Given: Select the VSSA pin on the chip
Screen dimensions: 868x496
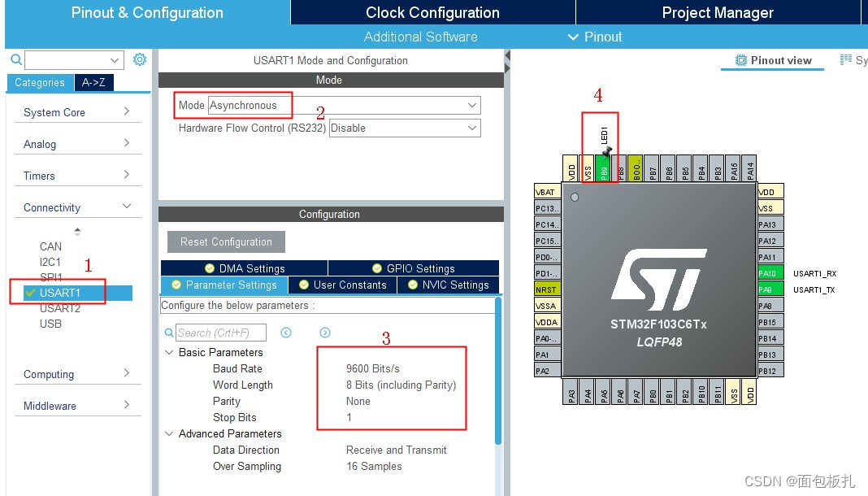Looking at the screenshot, I should [x=547, y=306].
